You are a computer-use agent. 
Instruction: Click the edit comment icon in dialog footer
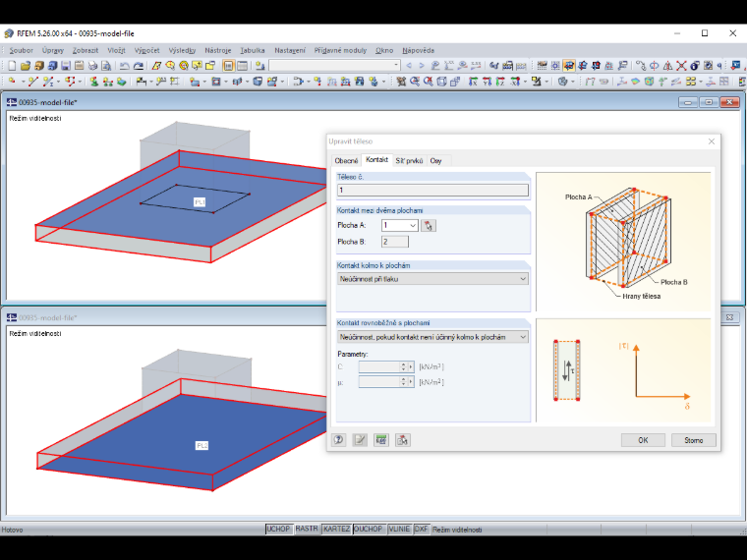[x=360, y=440]
